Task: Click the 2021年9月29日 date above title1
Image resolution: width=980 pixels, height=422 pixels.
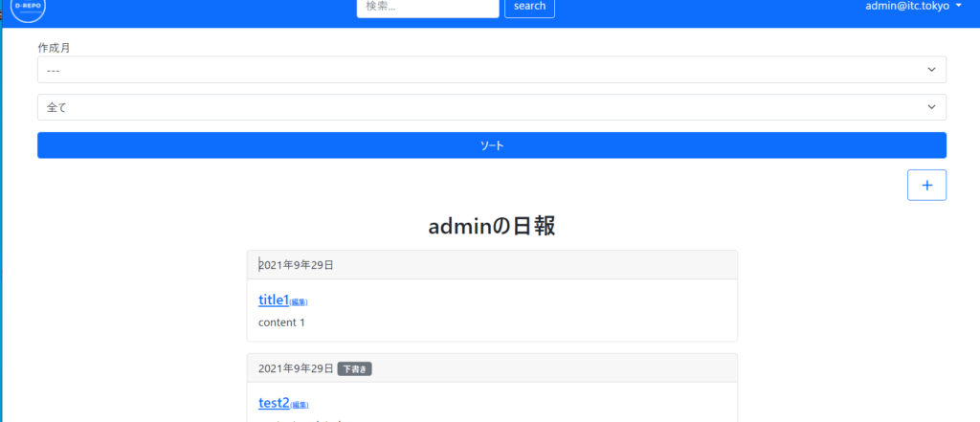Action: point(296,265)
